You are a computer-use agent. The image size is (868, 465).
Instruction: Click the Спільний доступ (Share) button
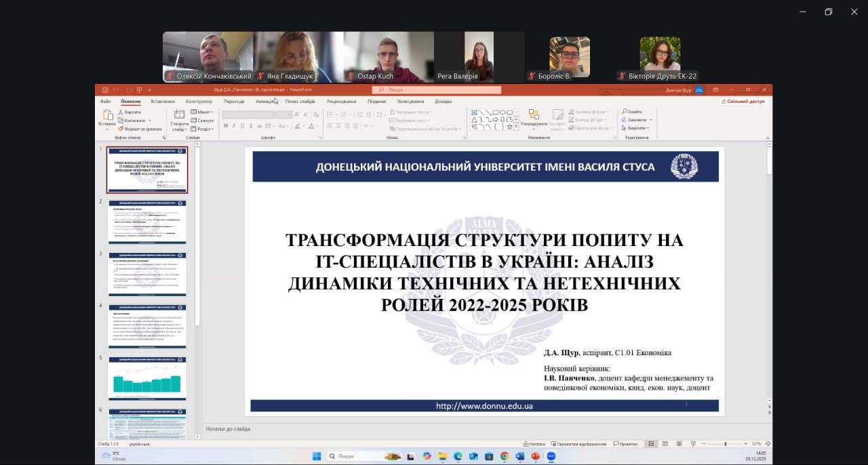coord(743,102)
